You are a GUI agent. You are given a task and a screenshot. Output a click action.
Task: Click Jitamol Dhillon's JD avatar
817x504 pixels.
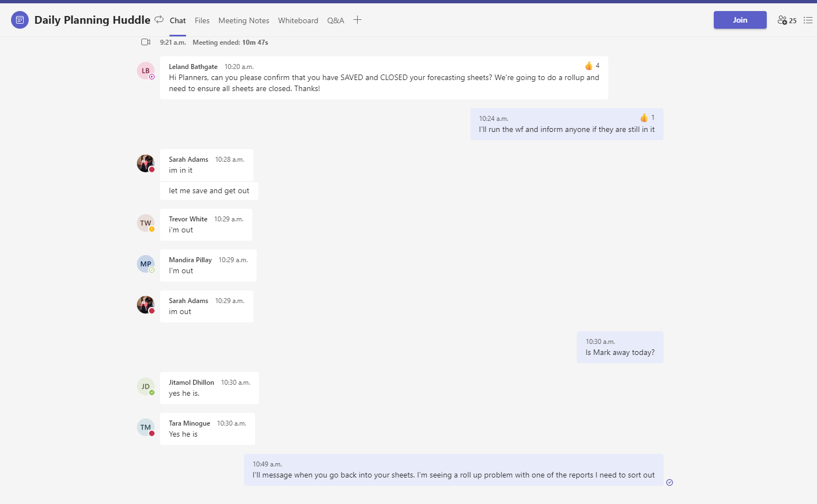point(145,386)
